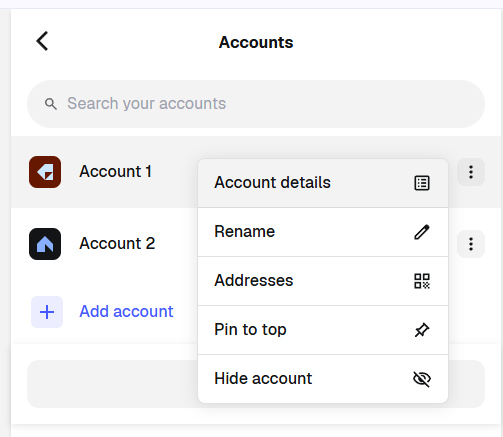Image resolution: width=503 pixels, height=437 pixels.
Task: Toggle Hide account crossed-eye icon
Action: pyautogui.click(x=422, y=379)
